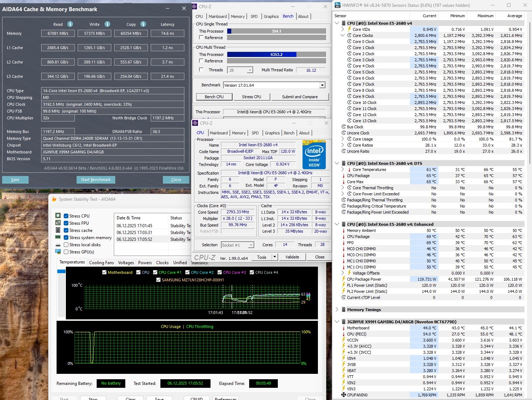The image size is (532, 400).
Task: Click the info icon next to Copy
Action: tap(143, 24)
